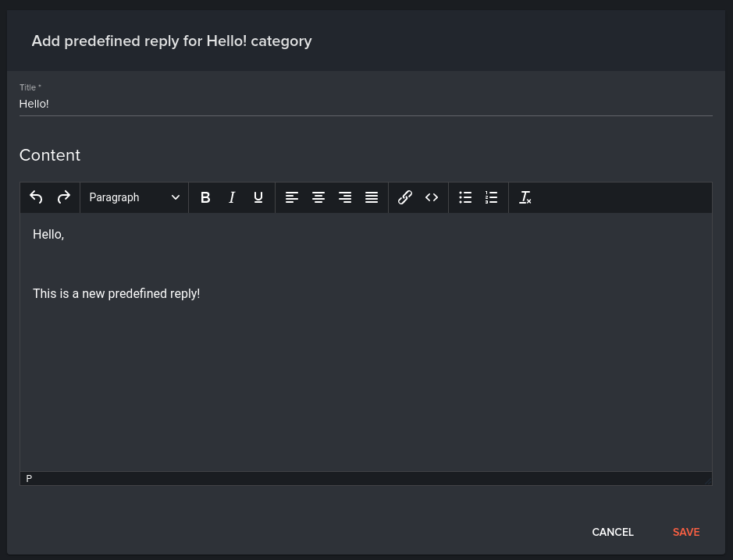Screen dimensions: 733x560
Task: Click the Cancel button
Action: [x=612, y=532]
